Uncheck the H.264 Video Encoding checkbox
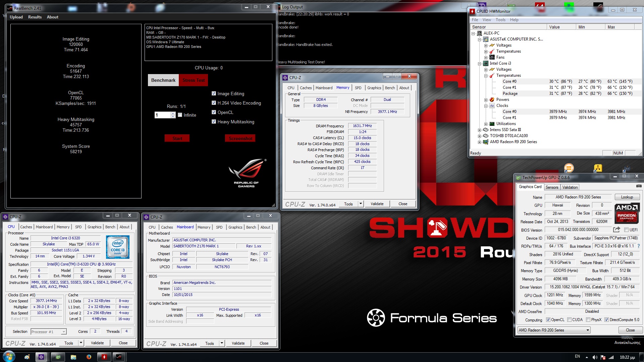Screen dimensions: 644x362 point(214,103)
